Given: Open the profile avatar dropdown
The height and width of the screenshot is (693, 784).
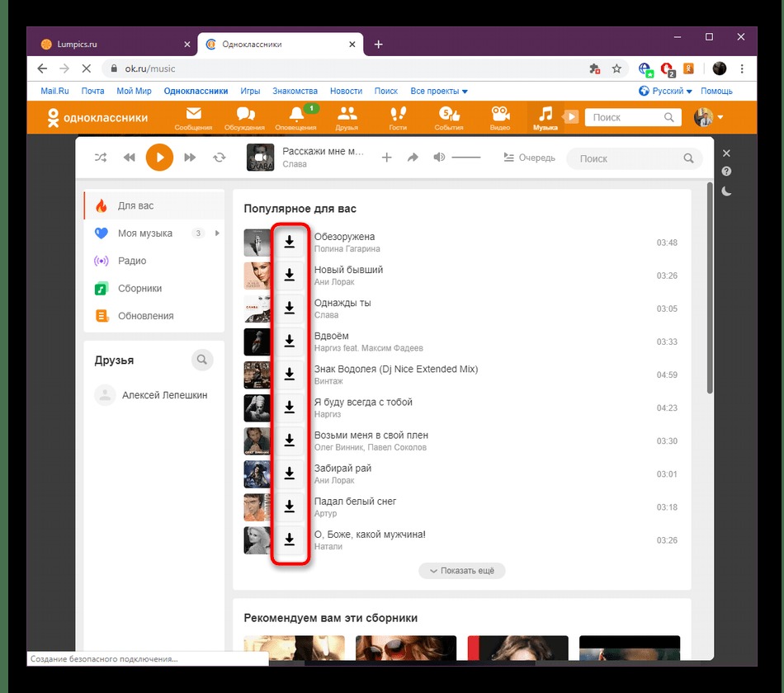Looking at the screenshot, I should [x=709, y=117].
